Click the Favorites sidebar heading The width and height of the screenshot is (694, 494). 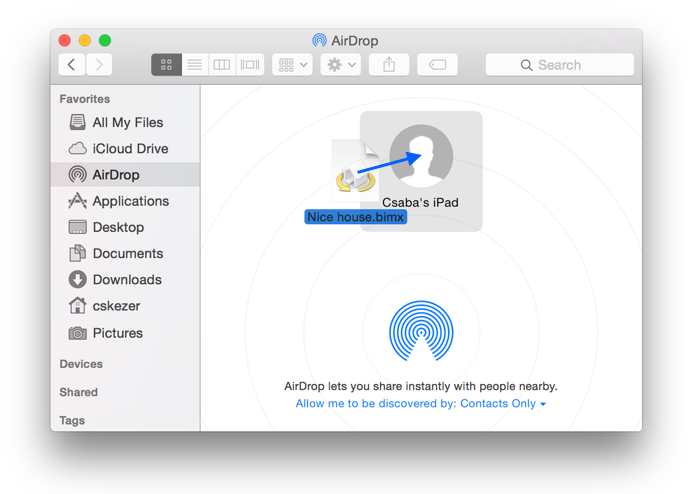(85, 99)
